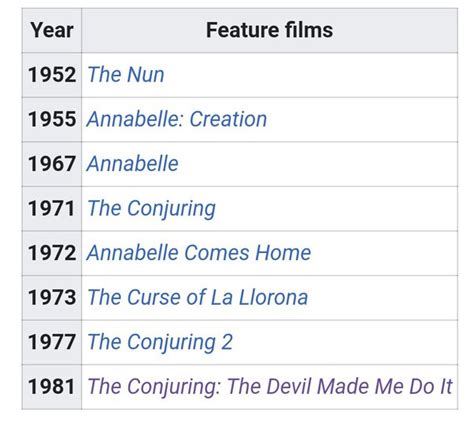Open The Devil Made Me Do It link
The width and height of the screenshot is (474, 422).
pyautogui.click(x=270, y=387)
